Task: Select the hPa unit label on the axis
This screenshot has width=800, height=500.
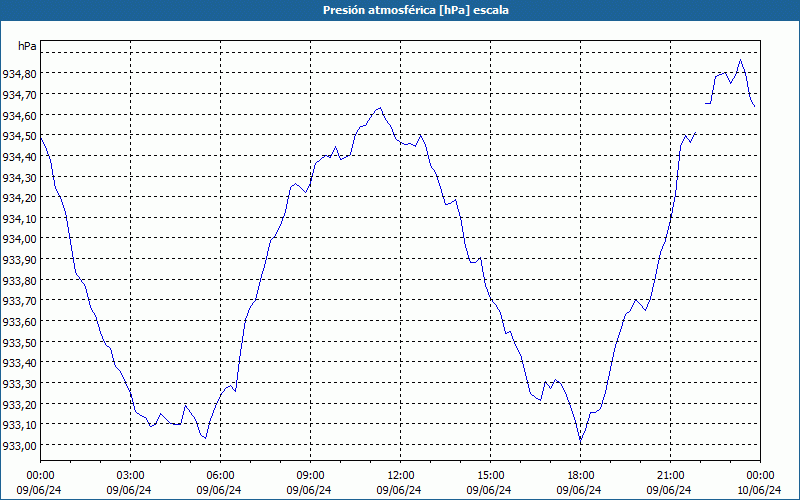Action: click(27, 46)
